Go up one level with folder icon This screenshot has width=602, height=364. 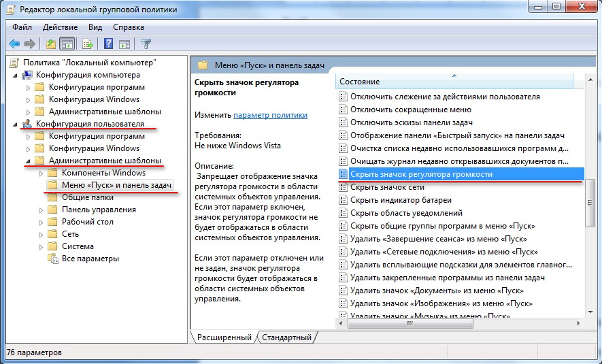tap(51, 44)
